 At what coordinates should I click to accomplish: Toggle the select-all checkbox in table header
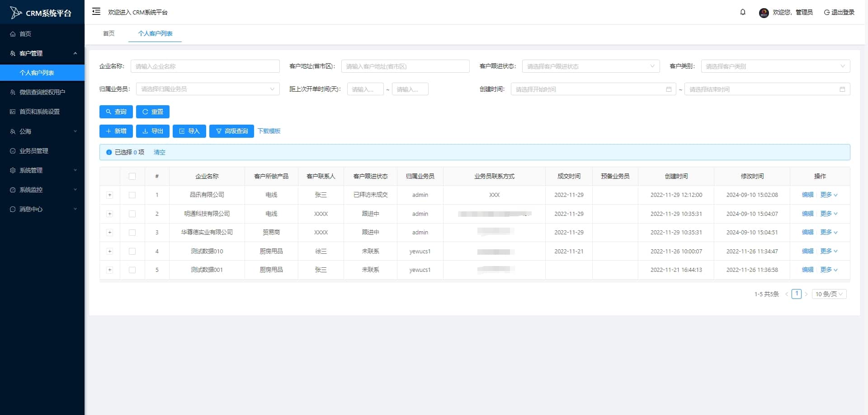tap(132, 176)
